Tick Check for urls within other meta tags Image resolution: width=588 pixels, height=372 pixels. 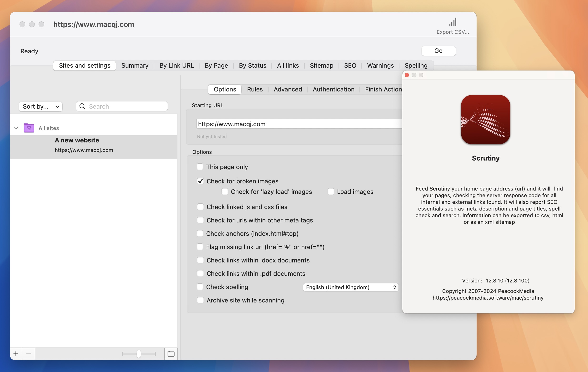200,220
